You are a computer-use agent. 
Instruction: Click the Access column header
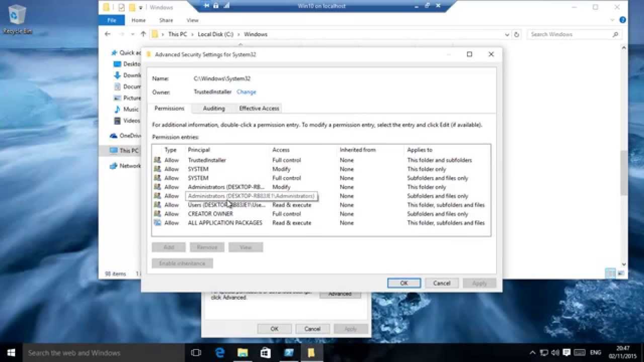pos(303,150)
